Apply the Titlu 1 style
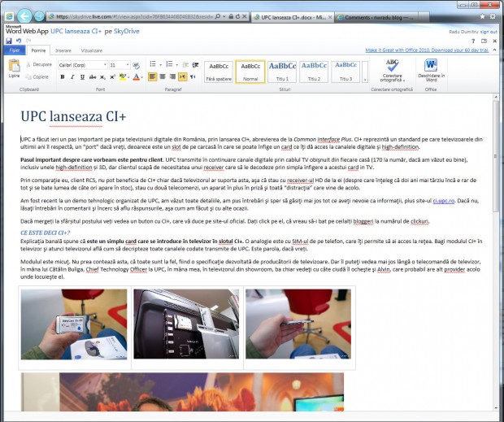The width and height of the screenshot is (504, 422). pyautogui.click(x=282, y=72)
